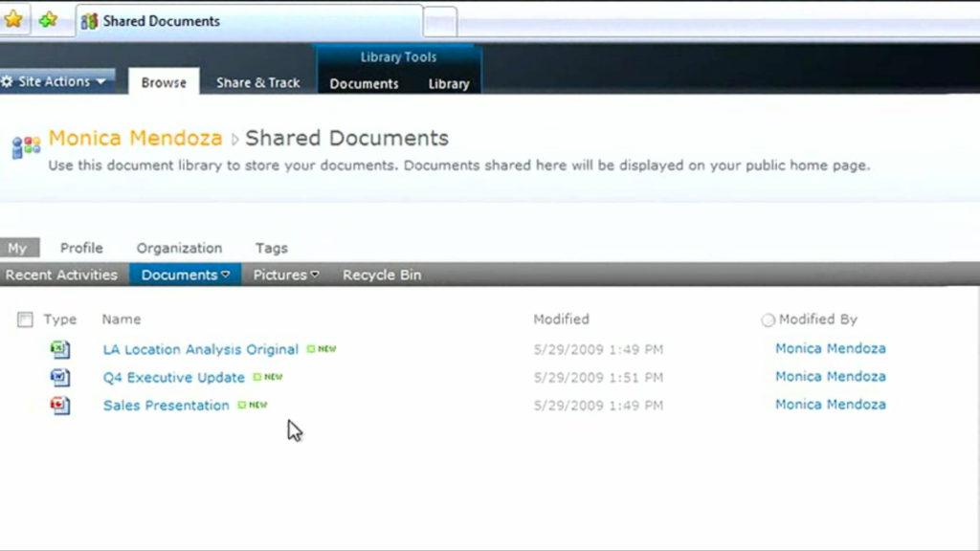Click Monica Mendoza in Sales Presentation row
This screenshot has width=980, height=551.
(831, 405)
